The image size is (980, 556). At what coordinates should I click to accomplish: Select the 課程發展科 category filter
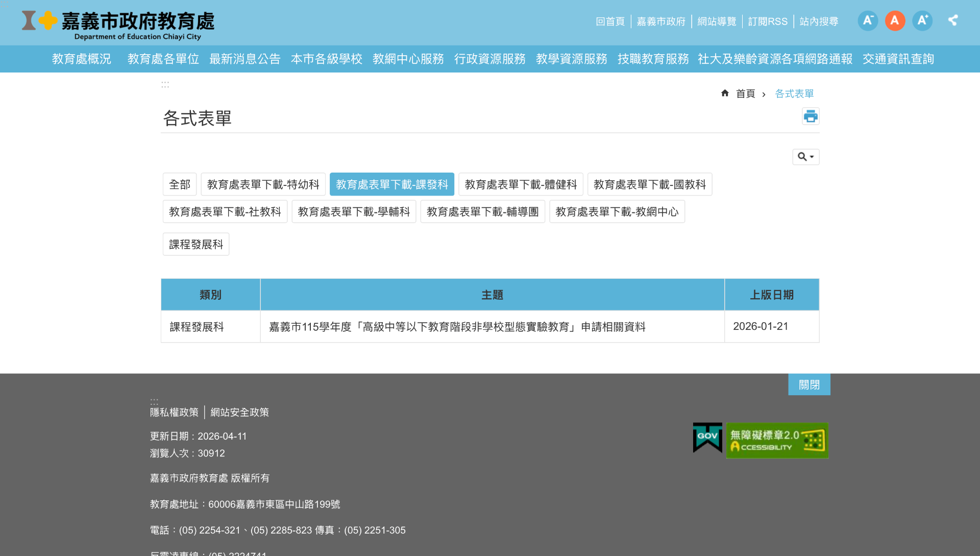click(195, 244)
